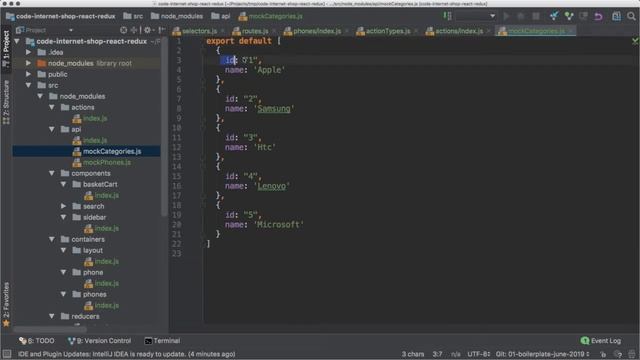Click Project panel vertical scrollbar
The image size is (640, 360).
coord(164,127)
